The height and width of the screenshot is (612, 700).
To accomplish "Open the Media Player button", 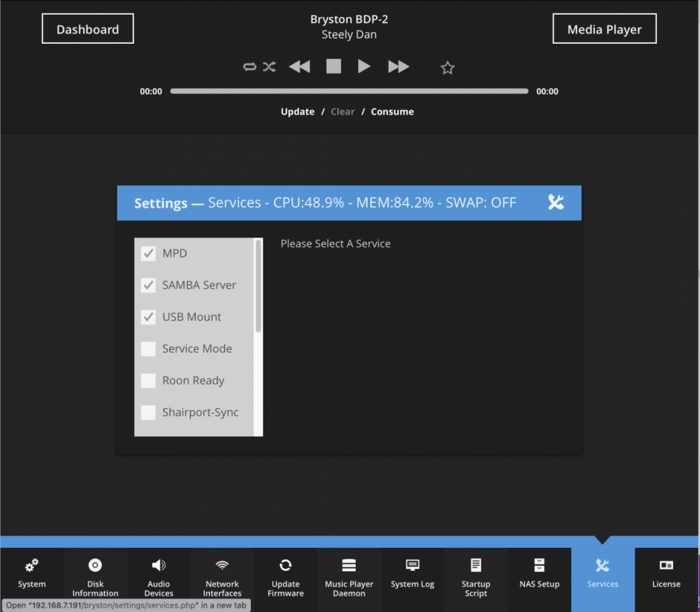I will coord(604,29).
